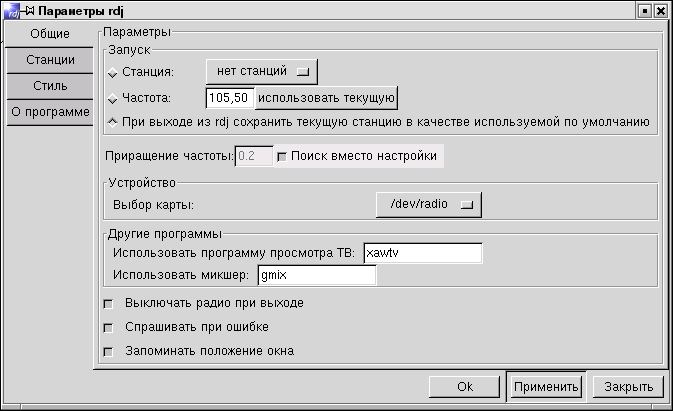The width and height of the screenshot is (673, 411).
Task: Focus the TV viewer field containing xawtv
Action: [423, 253]
